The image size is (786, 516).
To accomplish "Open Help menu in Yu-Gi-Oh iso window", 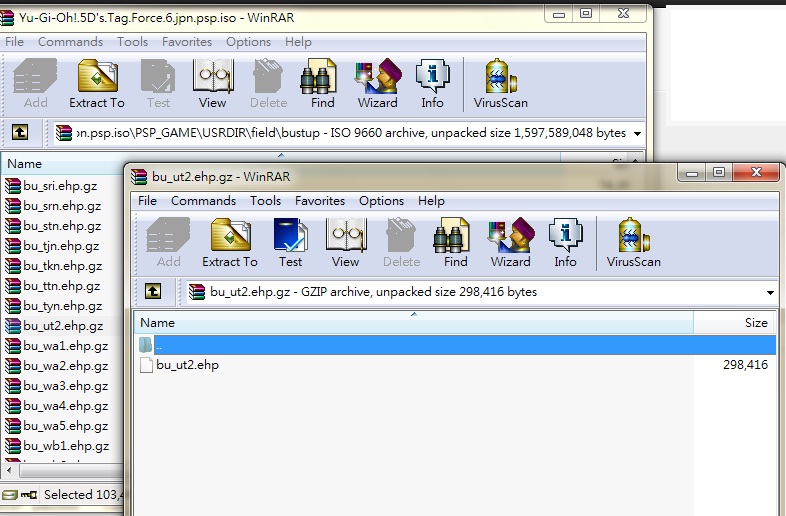I will pos(298,42).
